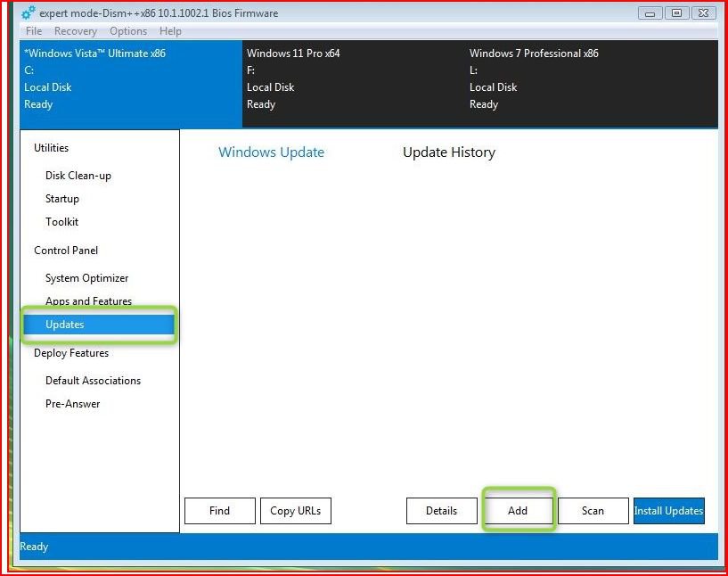Switch to the Update History tab
Viewport: 728px width, 576px height.
449,152
